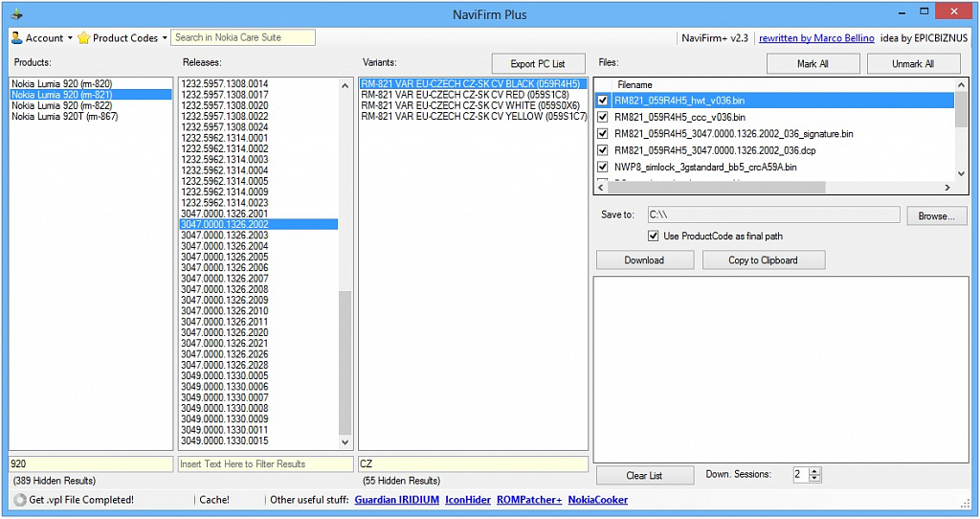Click the Browse... button

pos(936,215)
